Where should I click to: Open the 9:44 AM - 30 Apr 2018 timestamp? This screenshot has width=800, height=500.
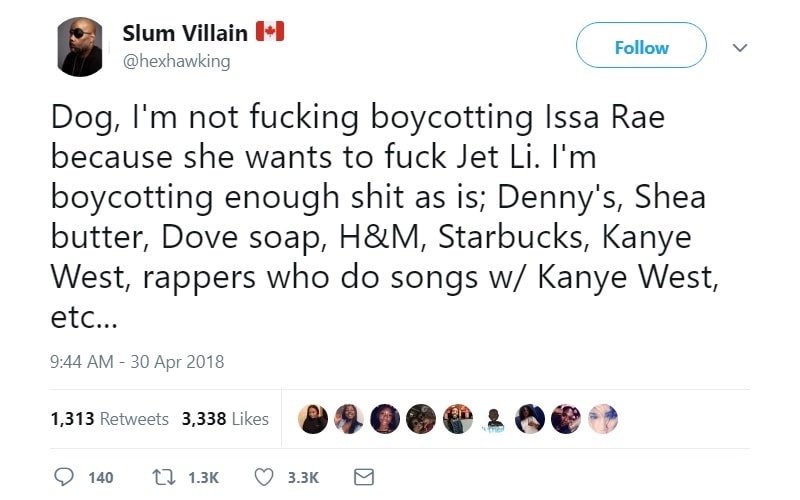coord(137,362)
